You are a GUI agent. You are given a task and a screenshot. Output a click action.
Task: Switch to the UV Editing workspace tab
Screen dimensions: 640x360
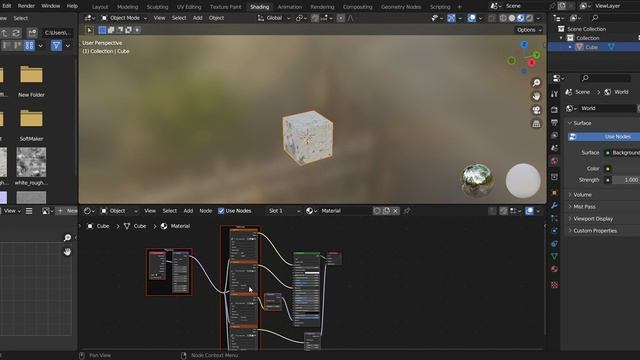pyautogui.click(x=189, y=7)
